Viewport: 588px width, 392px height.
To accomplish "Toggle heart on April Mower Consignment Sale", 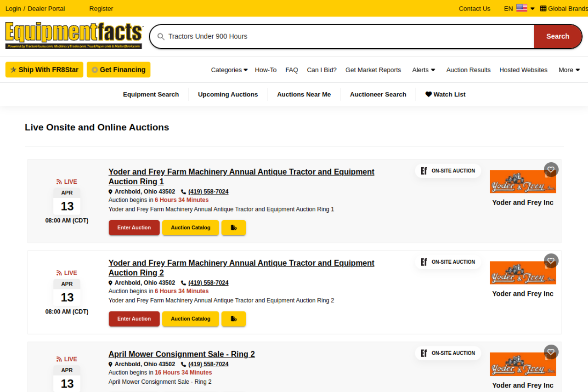I will pos(551,352).
